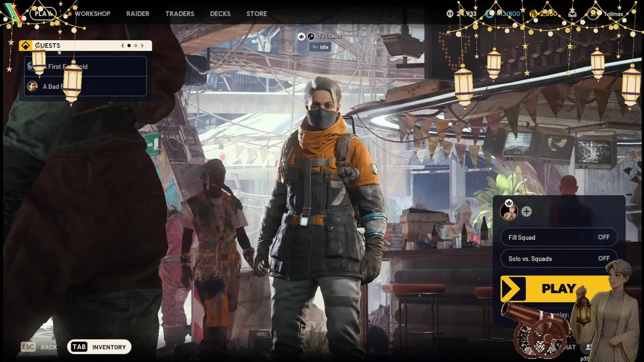The width and height of the screenshot is (644, 362).
Task: Click the arrow emblem on PLAY button
Action: click(x=513, y=289)
